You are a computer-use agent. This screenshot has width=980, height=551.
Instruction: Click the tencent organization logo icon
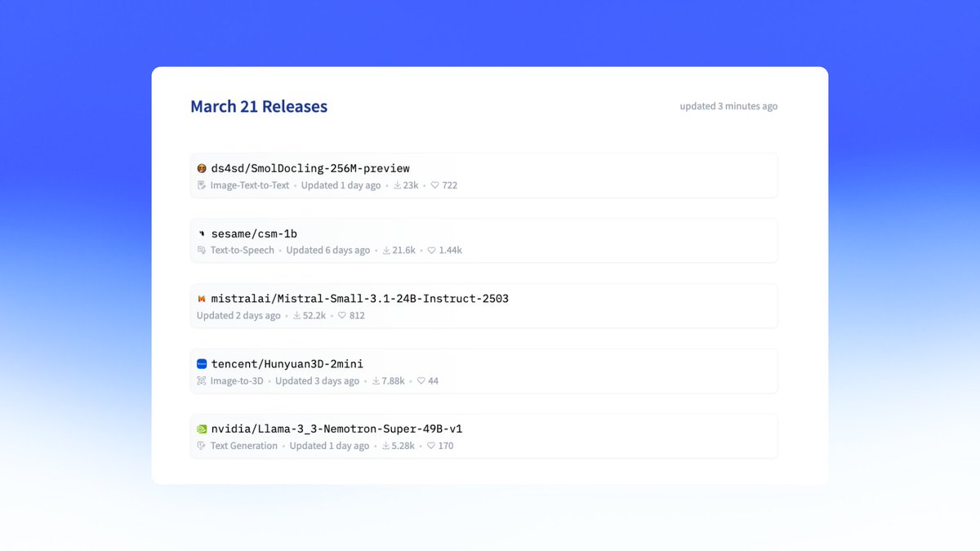202,364
